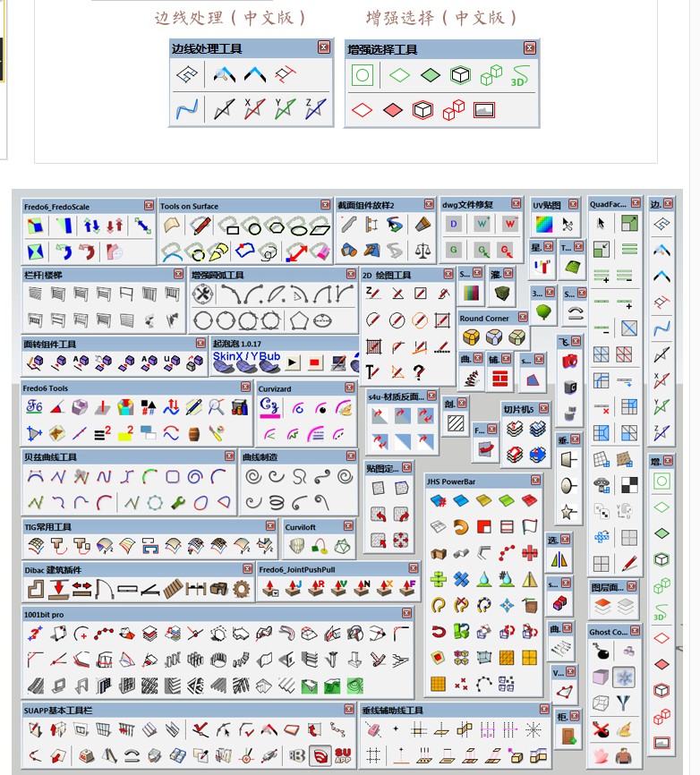Click the snowflake icon in Ghost Co toolbar
Viewport: 700px width, 775px height.
(625, 677)
